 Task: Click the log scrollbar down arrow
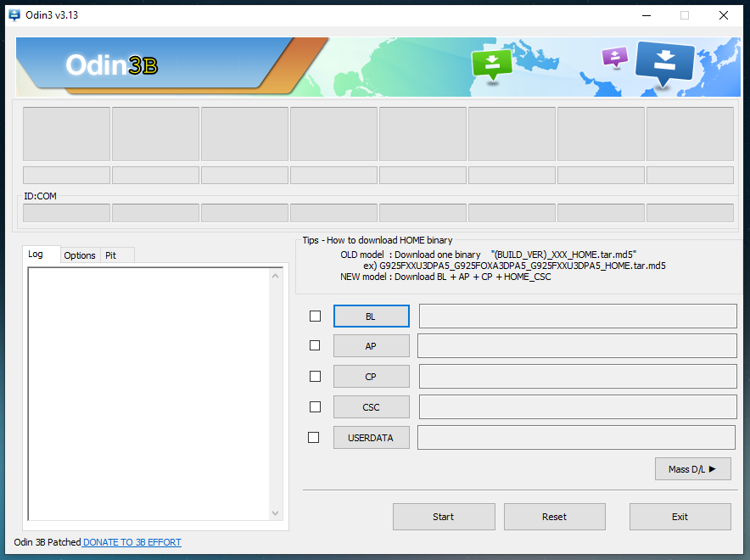pos(275,513)
